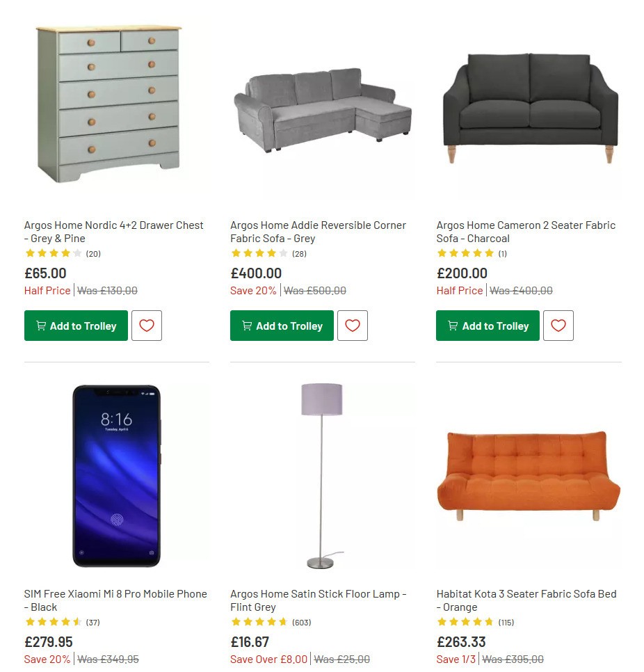Open the Nordic 4+2 Drawer Chest product page
The width and height of the screenshot is (644, 672).
[113, 232]
